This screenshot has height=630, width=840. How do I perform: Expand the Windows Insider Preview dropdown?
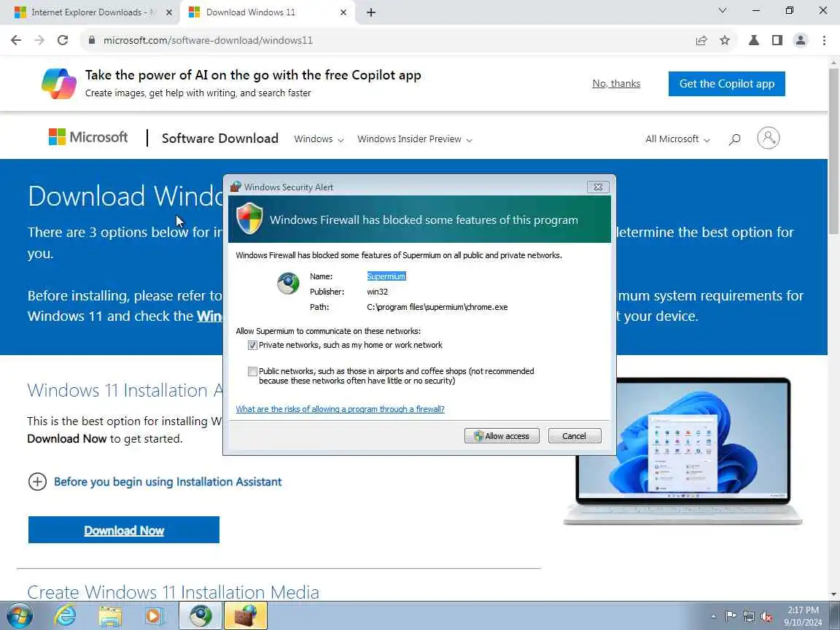coord(415,139)
